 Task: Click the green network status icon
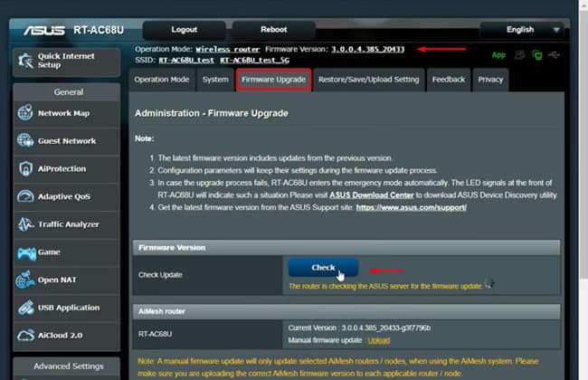pos(537,55)
